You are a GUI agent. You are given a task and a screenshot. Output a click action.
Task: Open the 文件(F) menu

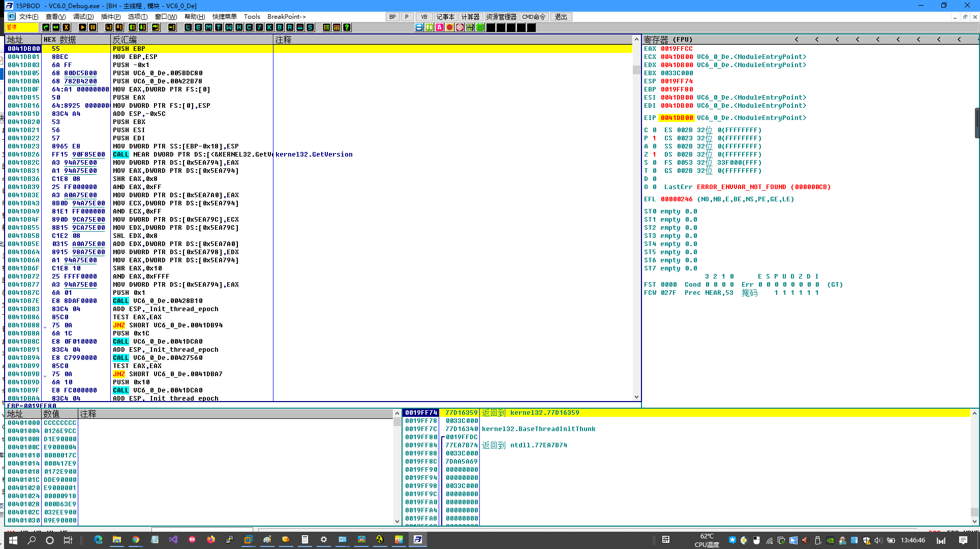[x=28, y=17]
